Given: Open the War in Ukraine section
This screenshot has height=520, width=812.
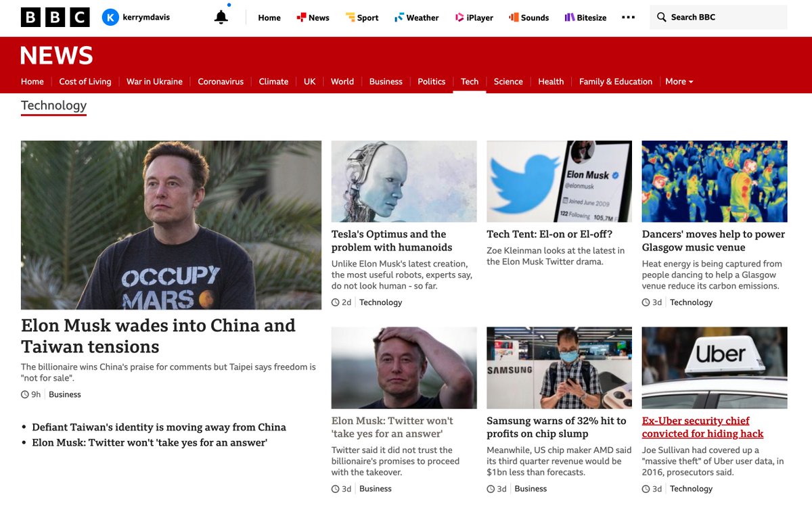Looking at the screenshot, I should (154, 81).
